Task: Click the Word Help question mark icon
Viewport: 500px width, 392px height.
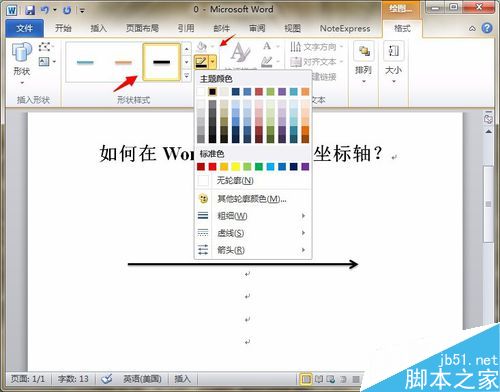Action: [487, 28]
